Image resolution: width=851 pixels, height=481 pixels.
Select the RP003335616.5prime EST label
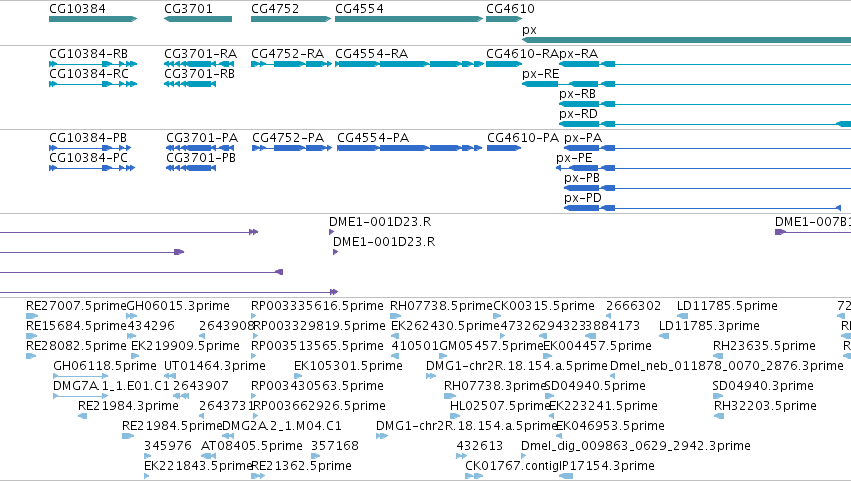(317, 306)
